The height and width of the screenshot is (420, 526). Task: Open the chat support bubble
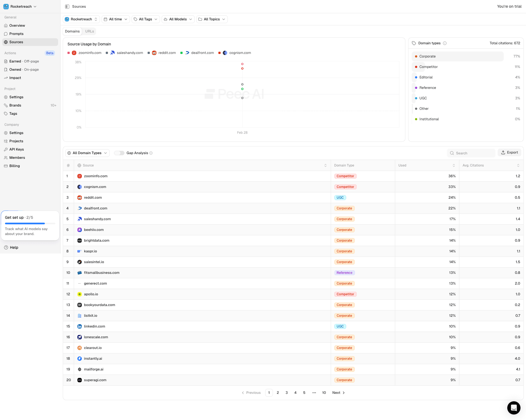coord(514,408)
